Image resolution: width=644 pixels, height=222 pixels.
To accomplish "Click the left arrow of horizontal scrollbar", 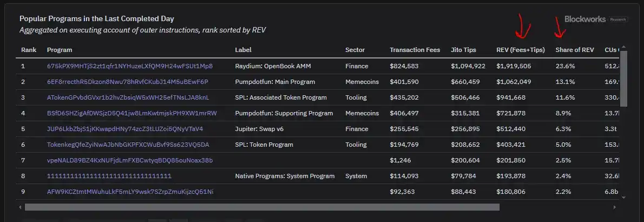I will pos(20,207).
